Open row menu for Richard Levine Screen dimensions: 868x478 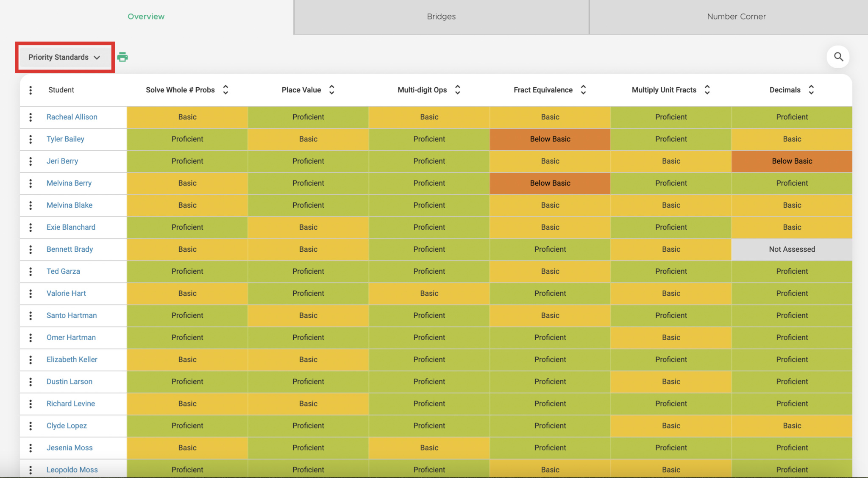31,403
